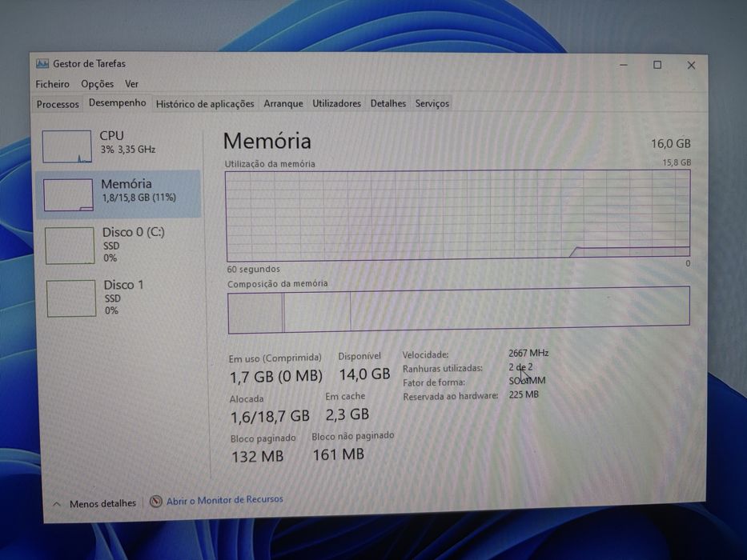This screenshot has width=747, height=560.
Task: Open the Opções menu
Action: point(97,84)
